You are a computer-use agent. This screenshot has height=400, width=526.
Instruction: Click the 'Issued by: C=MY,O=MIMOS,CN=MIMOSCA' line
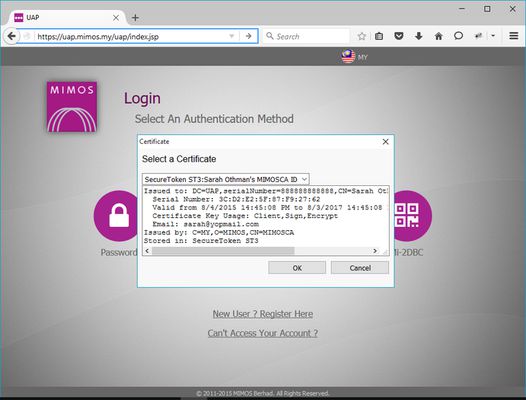tap(219, 233)
